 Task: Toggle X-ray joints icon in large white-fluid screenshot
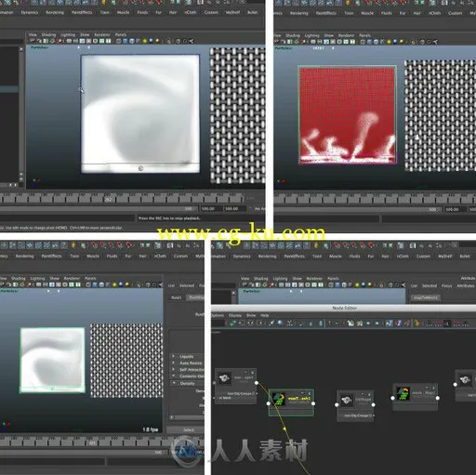click(x=191, y=41)
